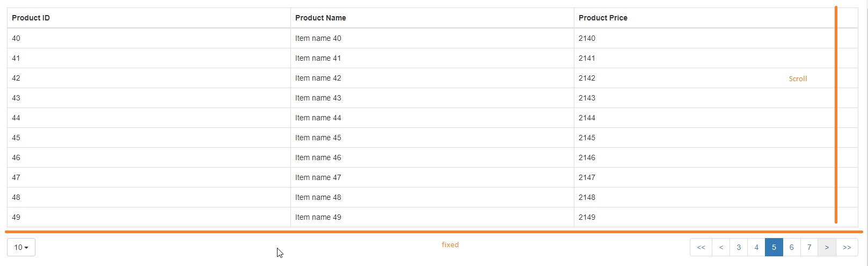Click the Product Price column header
The image size is (868, 266).
(716, 18)
